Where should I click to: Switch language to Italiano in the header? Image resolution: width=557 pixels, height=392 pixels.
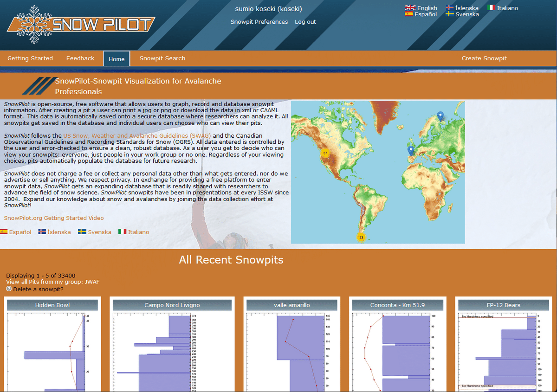(x=508, y=8)
